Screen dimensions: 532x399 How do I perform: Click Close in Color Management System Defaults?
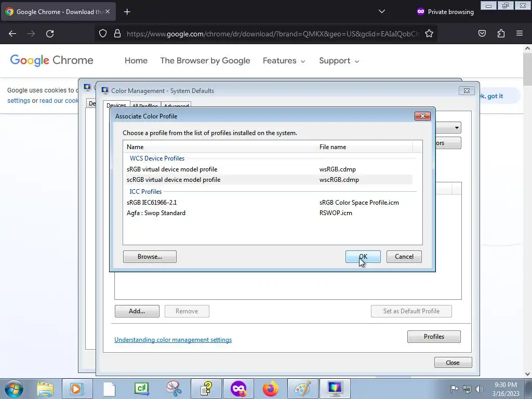pos(453,363)
